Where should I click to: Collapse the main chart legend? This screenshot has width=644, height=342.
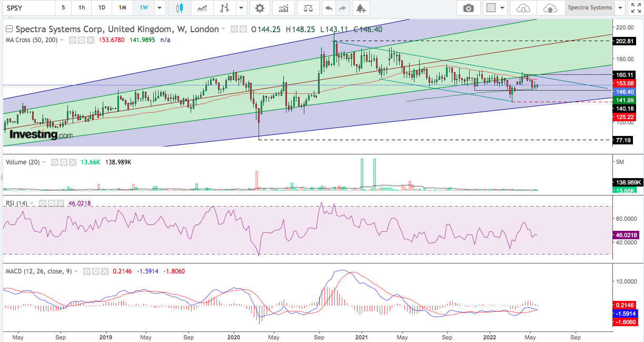9,29
